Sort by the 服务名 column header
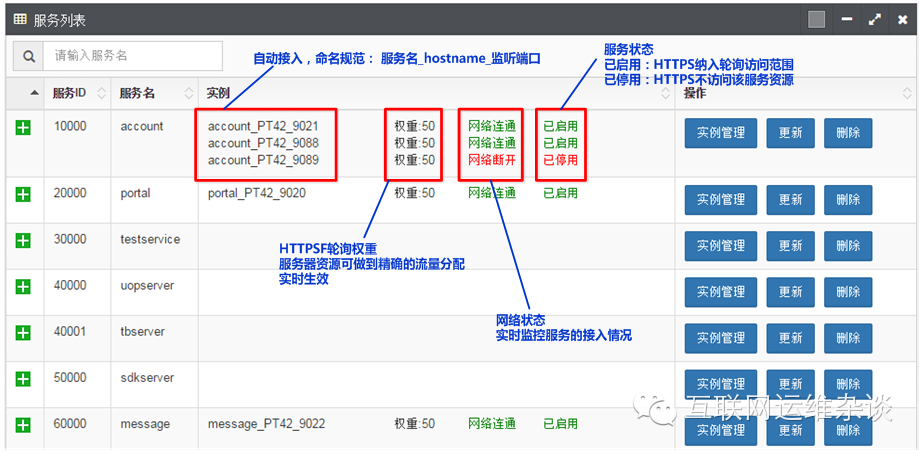 (154, 93)
